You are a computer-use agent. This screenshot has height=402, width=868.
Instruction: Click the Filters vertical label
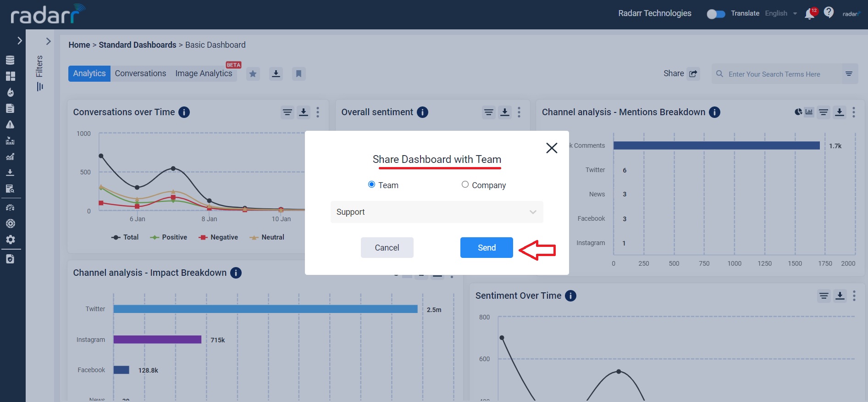pyautogui.click(x=39, y=66)
